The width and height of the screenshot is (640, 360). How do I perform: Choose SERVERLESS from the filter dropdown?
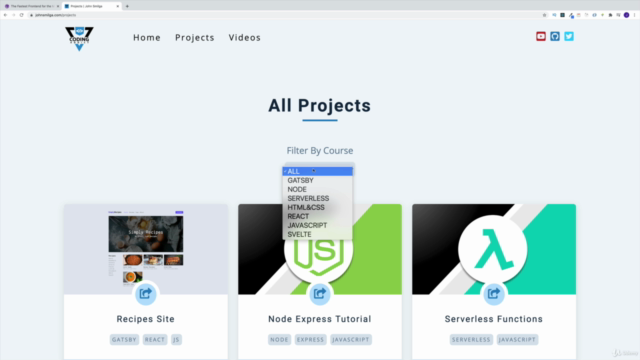point(318,198)
